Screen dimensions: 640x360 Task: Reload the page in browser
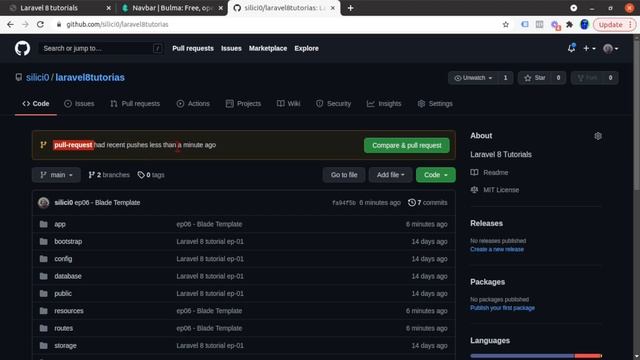[40, 24]
